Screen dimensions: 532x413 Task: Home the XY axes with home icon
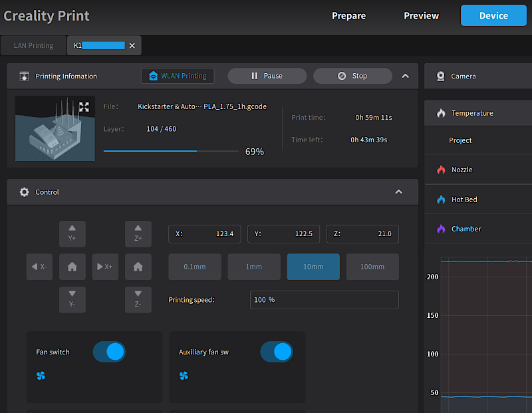[72, 267]
